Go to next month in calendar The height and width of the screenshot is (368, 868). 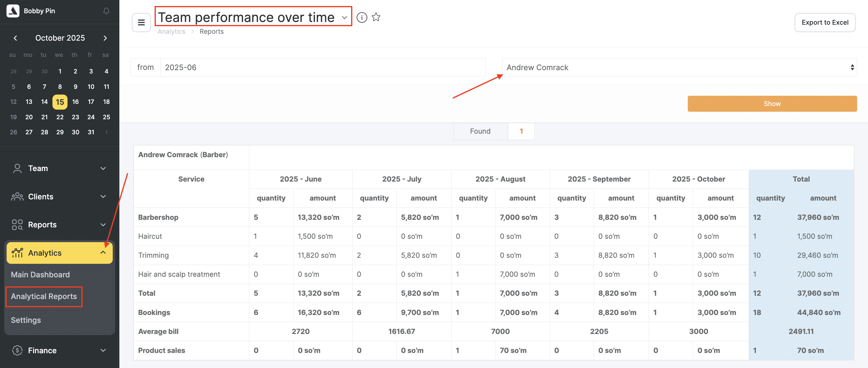[x=105, y=38]
